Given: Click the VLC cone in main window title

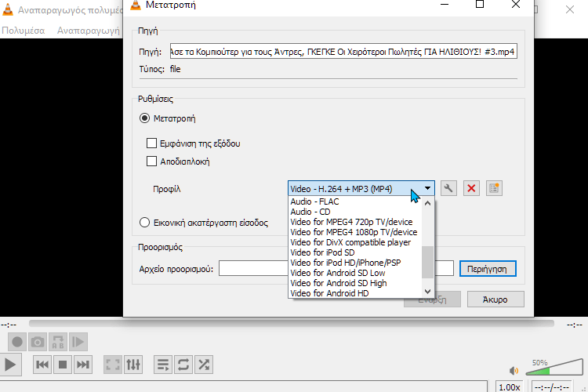Looking at the screenshot, I should pyautogui.click(x=8, y=9).
